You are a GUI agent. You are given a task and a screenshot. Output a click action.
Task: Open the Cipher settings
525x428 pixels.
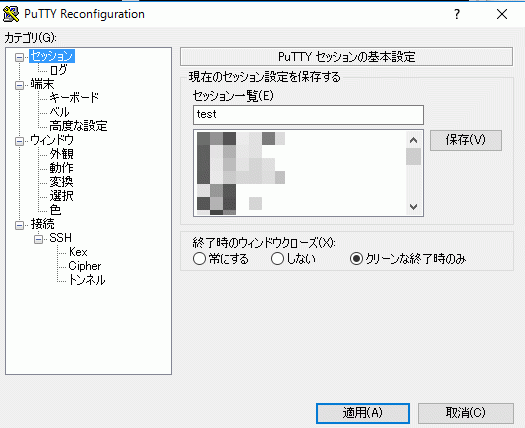(x=85, y=266)
